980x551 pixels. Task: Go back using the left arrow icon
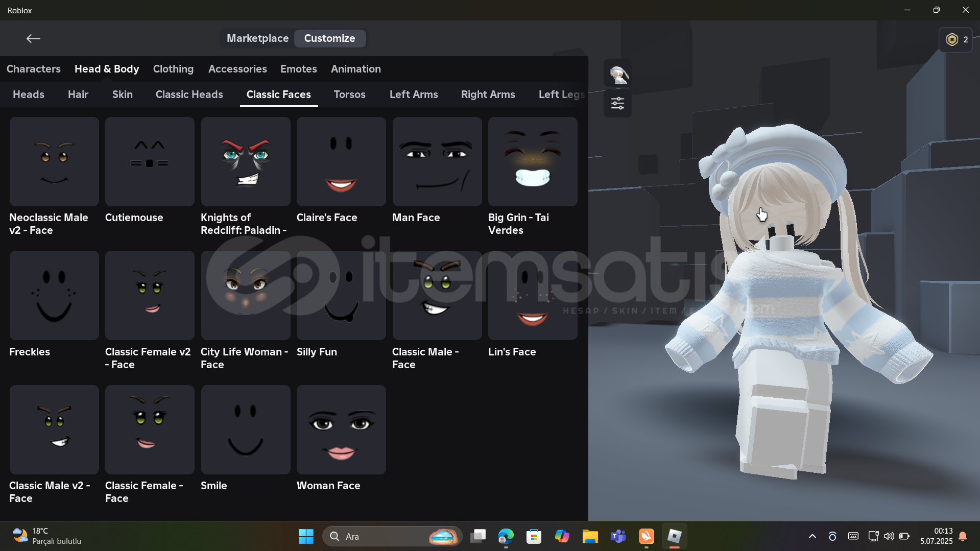(33, 38)
